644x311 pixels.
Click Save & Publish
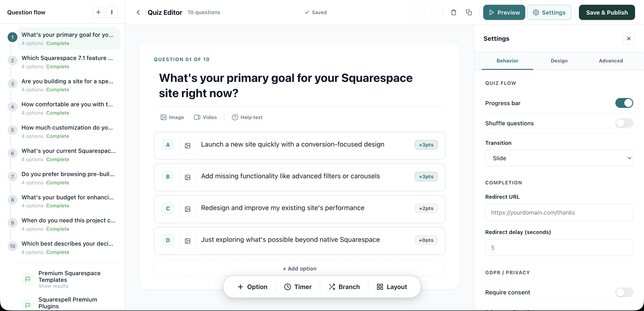(607, 12)
